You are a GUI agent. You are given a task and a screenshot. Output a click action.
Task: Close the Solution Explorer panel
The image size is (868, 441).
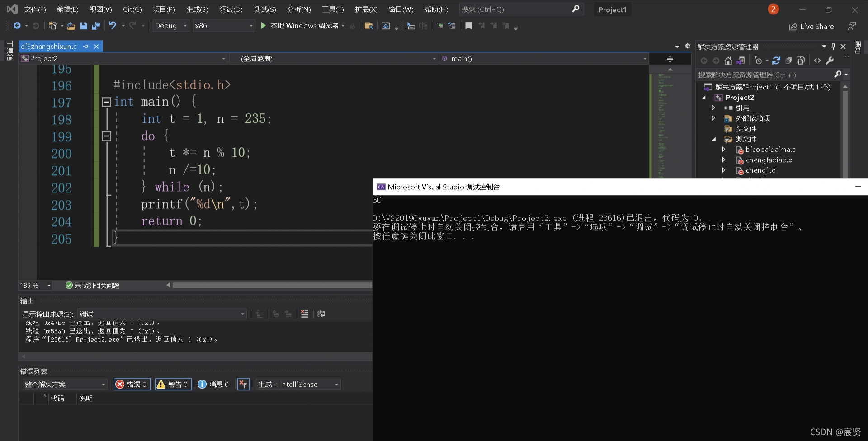(x=843, y=47)
